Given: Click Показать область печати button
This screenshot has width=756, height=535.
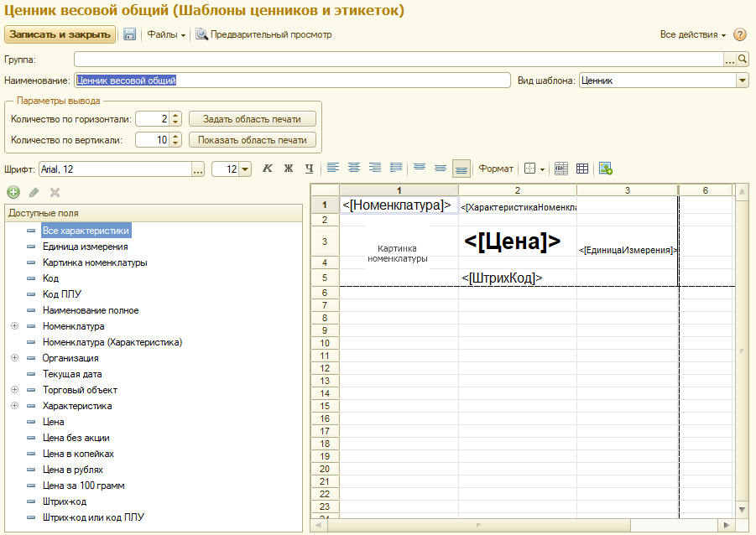Looking at the screenshot, I should tap(253, 140).
